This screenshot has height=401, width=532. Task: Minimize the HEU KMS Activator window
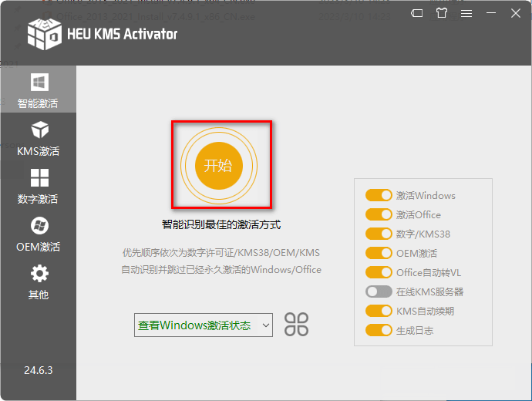491,13
